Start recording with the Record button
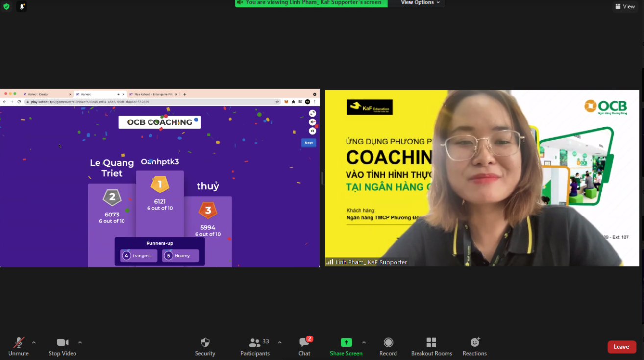 [388, 346]
